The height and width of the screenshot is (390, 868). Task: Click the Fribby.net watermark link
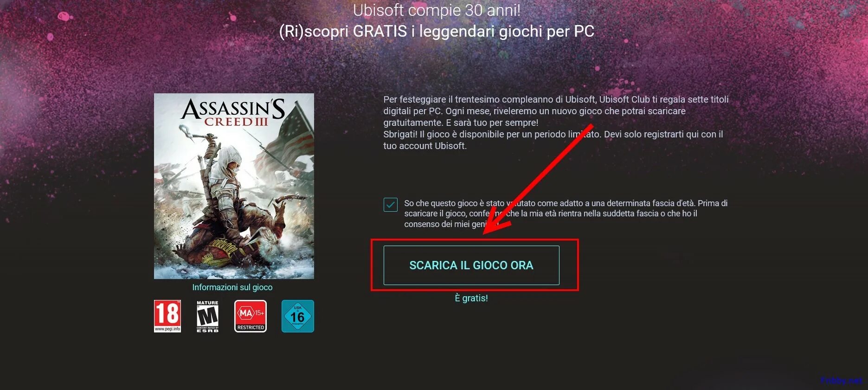tap(842, 381)
